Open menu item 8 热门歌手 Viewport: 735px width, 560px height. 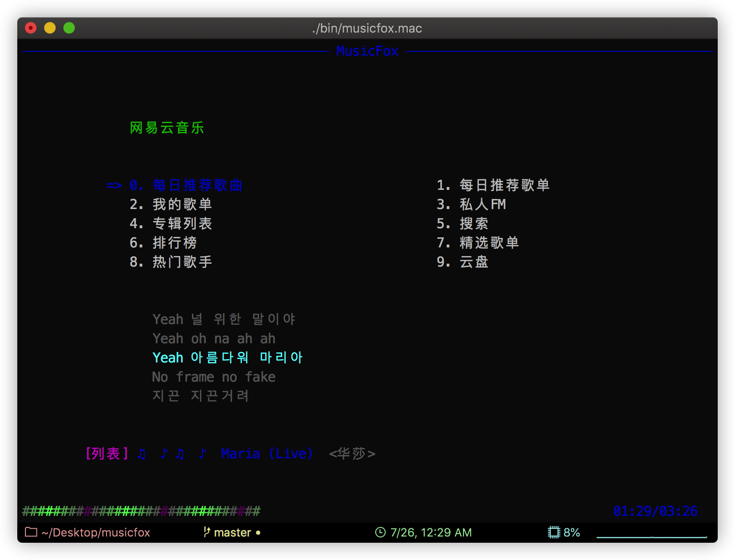coord(170,262)
